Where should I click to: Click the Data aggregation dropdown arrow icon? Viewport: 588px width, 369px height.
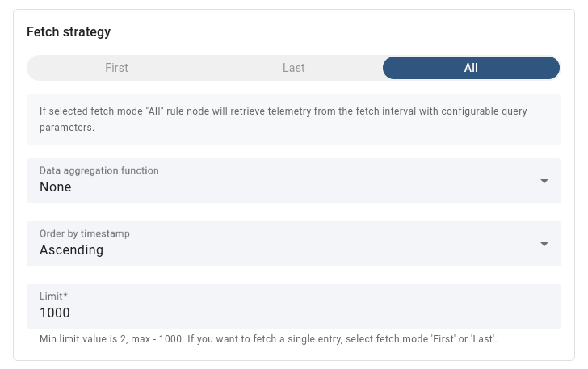(544, 181)
